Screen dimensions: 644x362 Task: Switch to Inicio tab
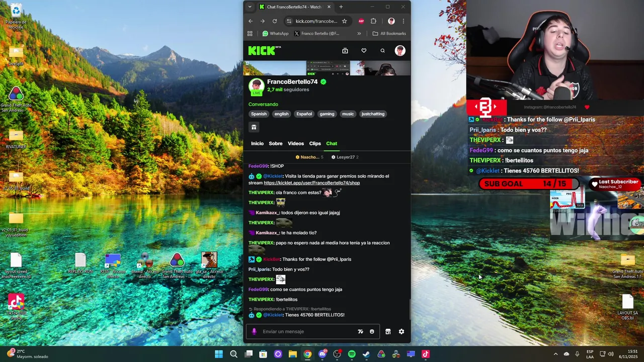click(x=257, y=143)
